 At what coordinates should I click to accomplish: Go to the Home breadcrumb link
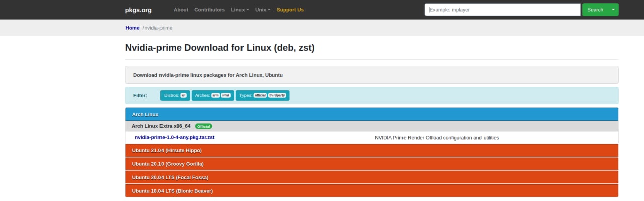click(x=132, y=28)
